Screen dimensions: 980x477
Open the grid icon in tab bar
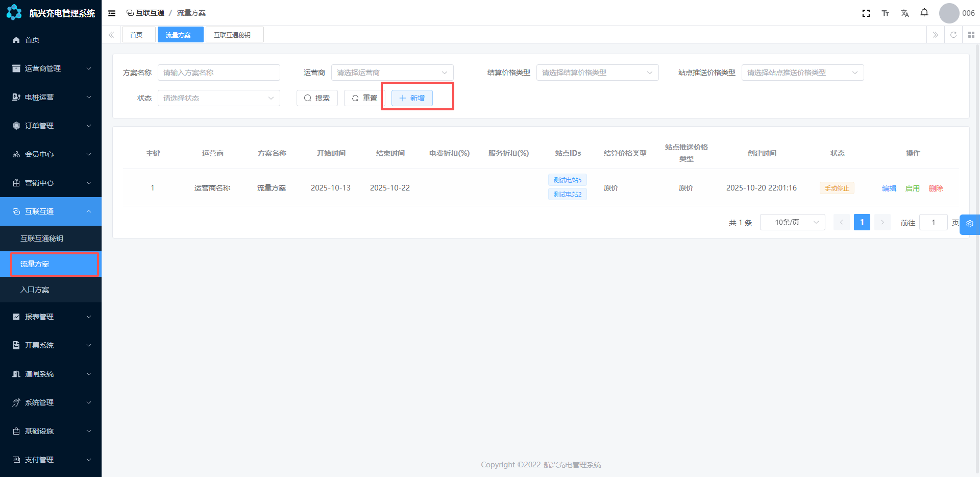tap(971, 35)
